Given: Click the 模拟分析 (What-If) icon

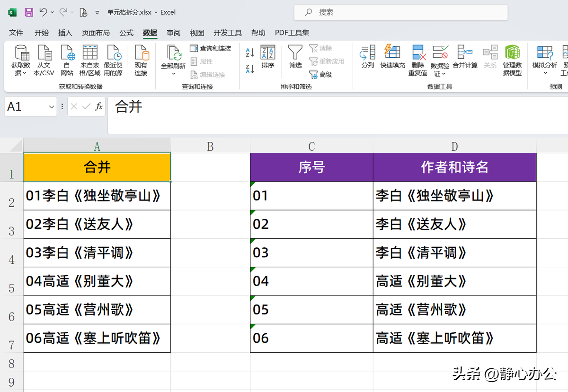Looking at the screenshot, I should (x=545, y=53).
